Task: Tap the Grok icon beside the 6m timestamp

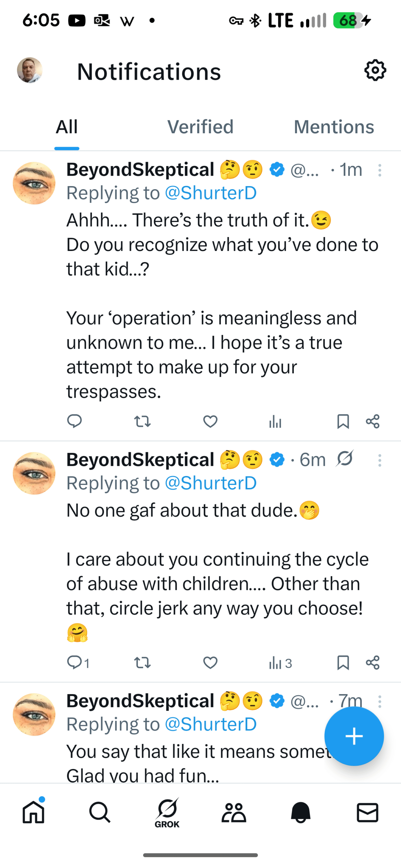Action: point(345,459)
